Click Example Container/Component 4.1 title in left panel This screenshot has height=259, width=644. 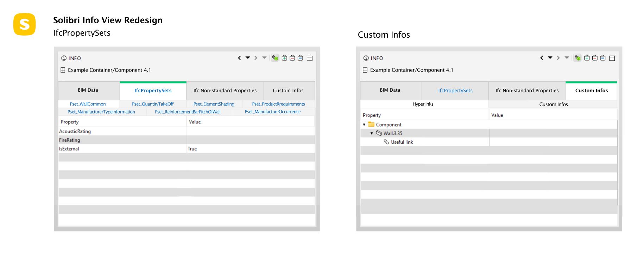point(109,70)
